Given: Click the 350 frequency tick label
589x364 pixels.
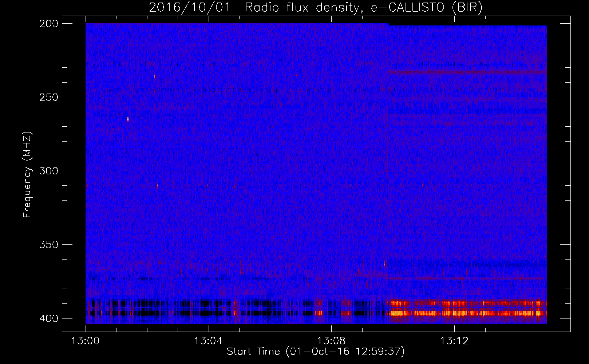Looking at the screenshot, I should [x=49, y=245].
